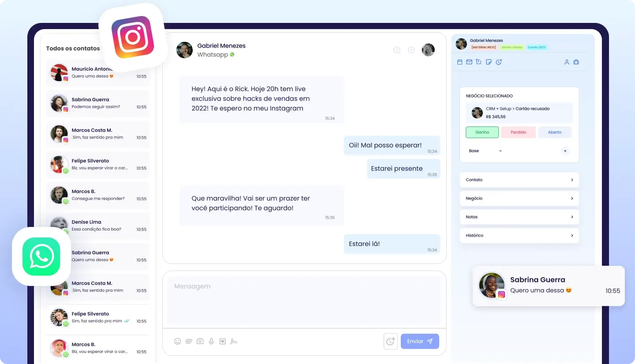Click the clock icon in chat header
Image resolution: width=635 pixels, height=364 pixels.
[397, 50]
